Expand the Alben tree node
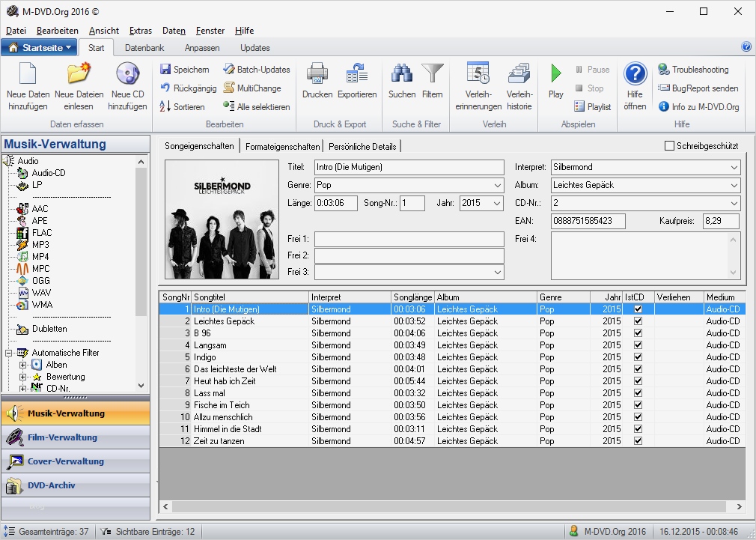This screenshot has height=540, width=756. pos(23,365)
